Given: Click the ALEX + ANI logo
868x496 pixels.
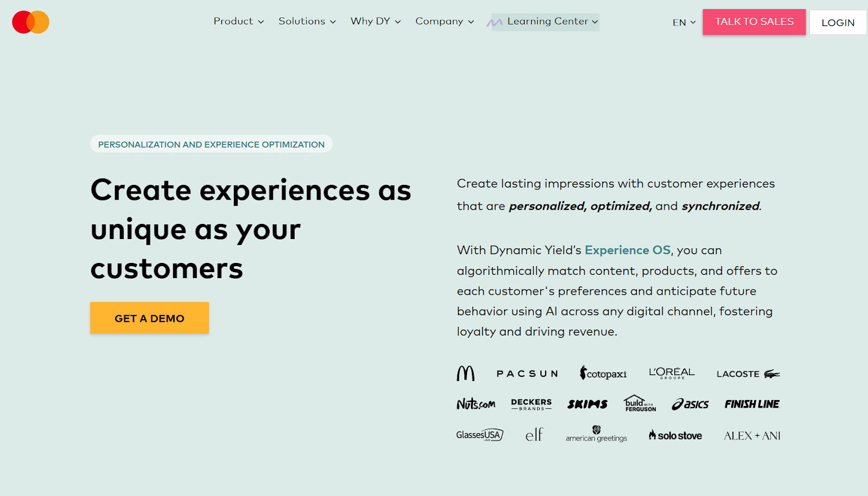Looking at the screenshot, I should 752,435.
